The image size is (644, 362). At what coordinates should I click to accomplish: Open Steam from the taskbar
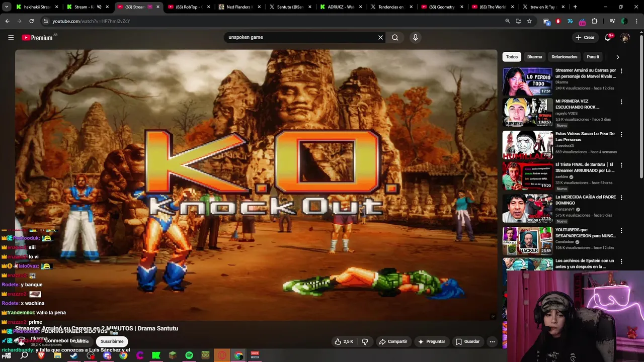73,355
